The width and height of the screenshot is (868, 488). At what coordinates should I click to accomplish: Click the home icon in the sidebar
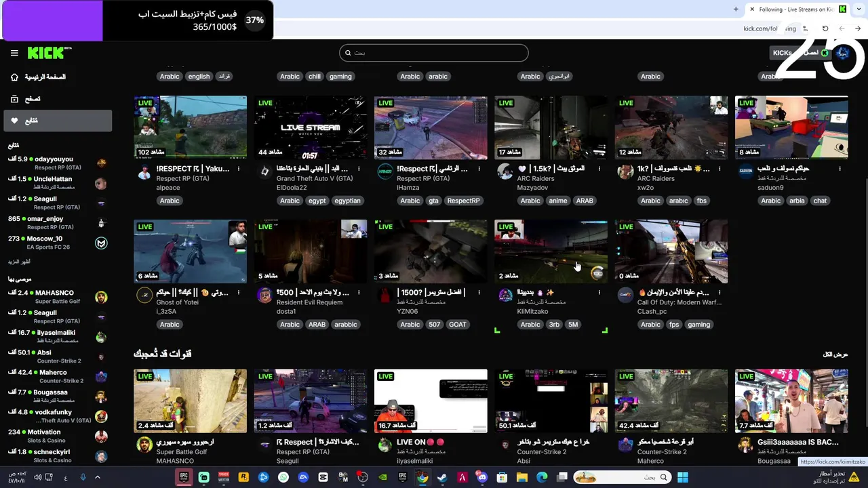pos(14,77)
